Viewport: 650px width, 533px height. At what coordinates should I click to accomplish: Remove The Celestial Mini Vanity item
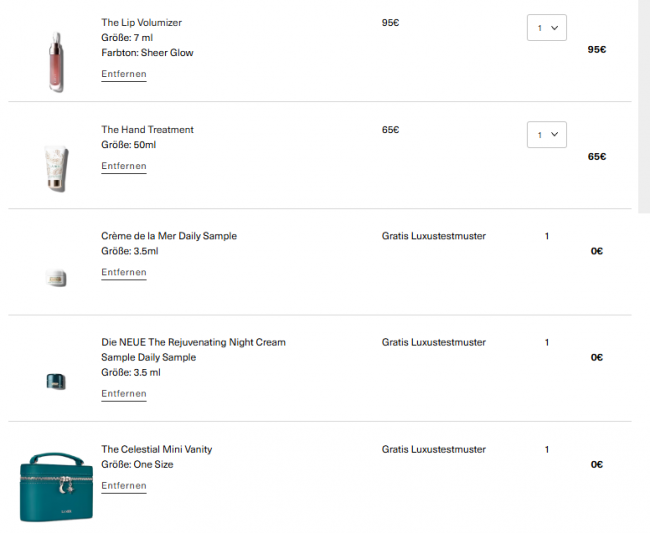point(124,486)
